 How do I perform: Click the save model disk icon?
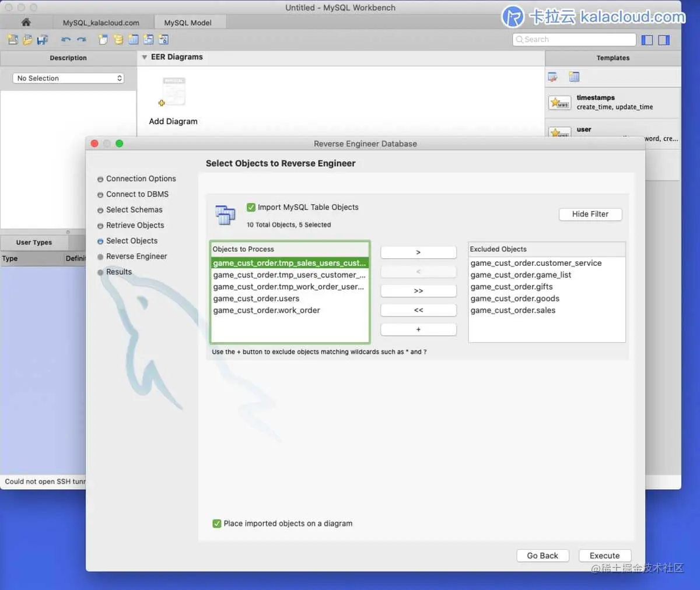pyautogui.click(x=43, y=40)
